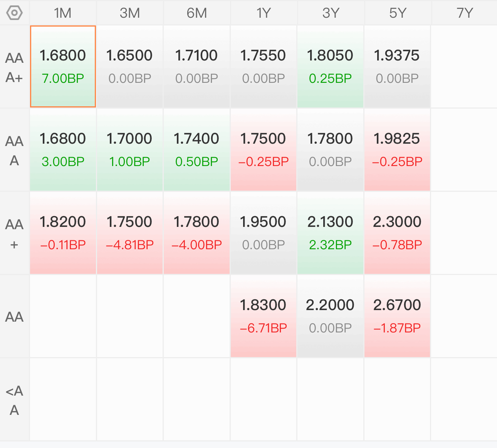Open AA+ 3Y cell with 2.1300

(331, 233)
